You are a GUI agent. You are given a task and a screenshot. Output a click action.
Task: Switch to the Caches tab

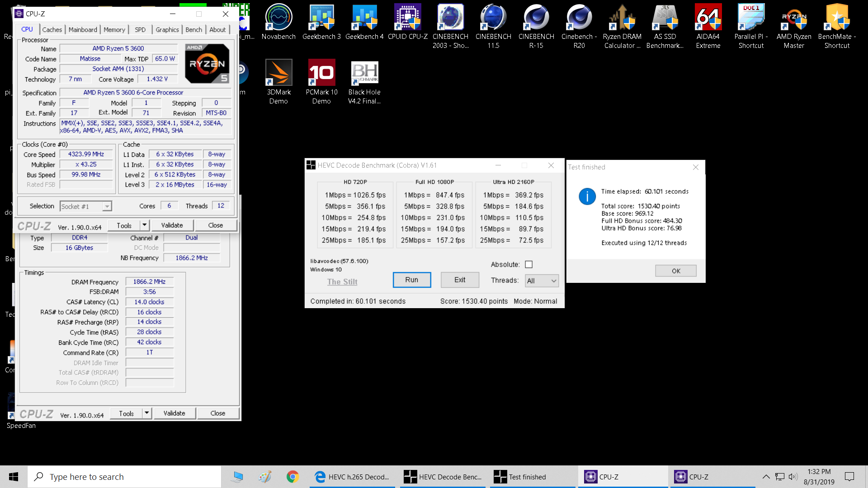(52, 30)
